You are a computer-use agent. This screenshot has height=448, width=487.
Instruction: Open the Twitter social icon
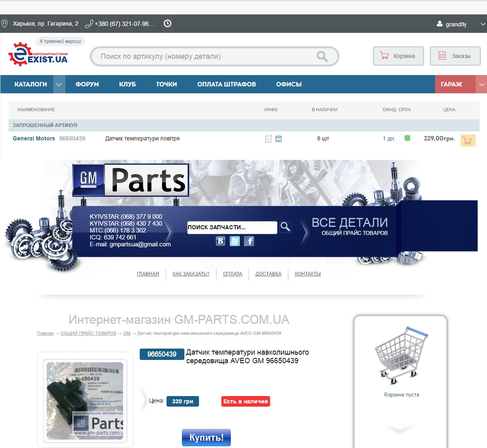coord(235,241)
